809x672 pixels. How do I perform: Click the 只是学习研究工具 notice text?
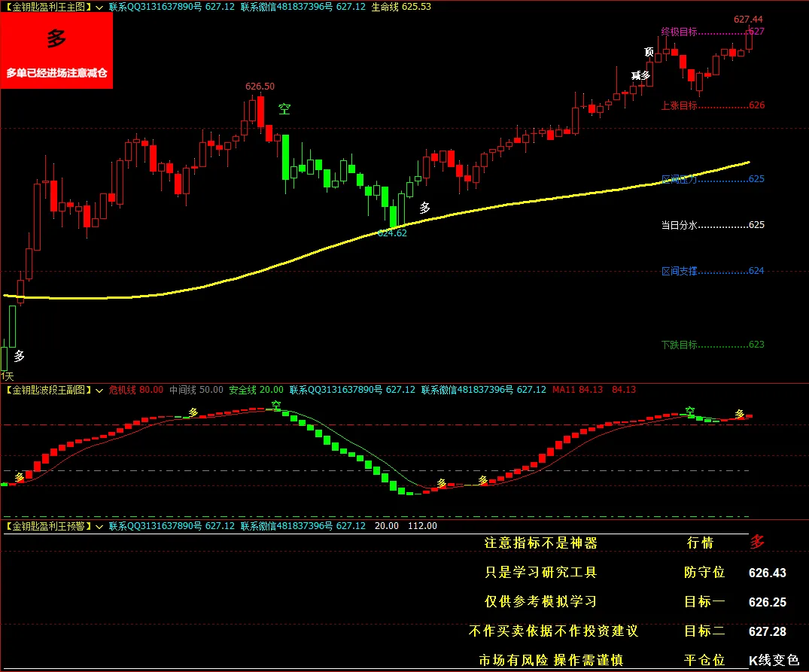click(x=540, y=573)
